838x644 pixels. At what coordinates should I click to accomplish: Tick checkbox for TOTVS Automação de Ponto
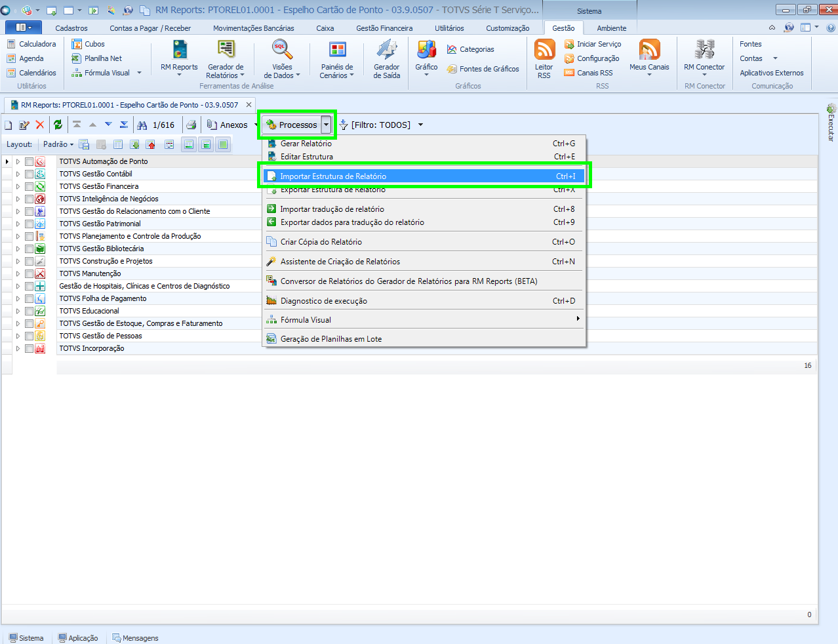[x=29, y=161]
